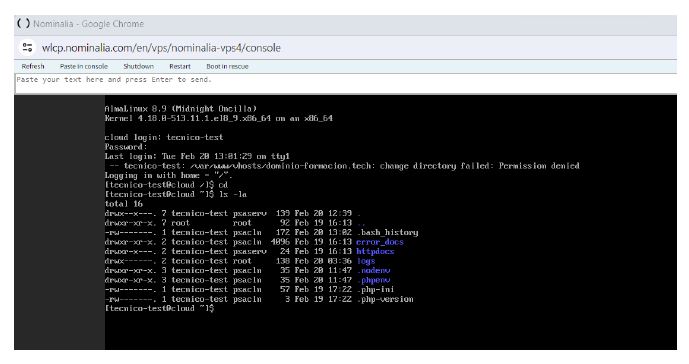689x364 pixels.
Task: Click the Chrome globe icon in title bar
Action: pos(23,24)
